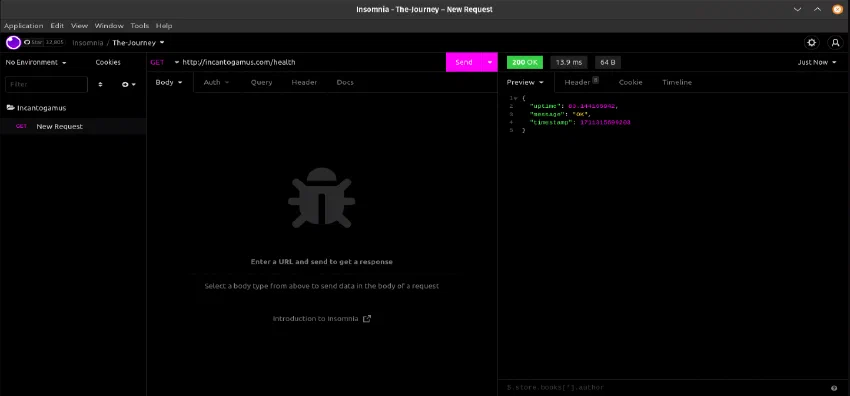Click the timestamp value 1711315699208
This screenshot has height=396, width=850.
(605, 122)
